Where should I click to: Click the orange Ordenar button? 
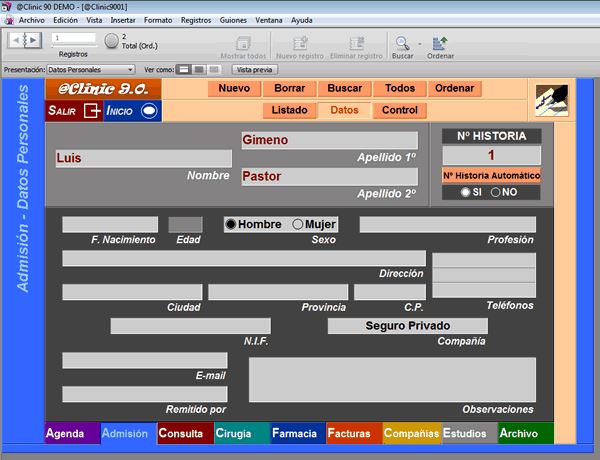[455, 88]
